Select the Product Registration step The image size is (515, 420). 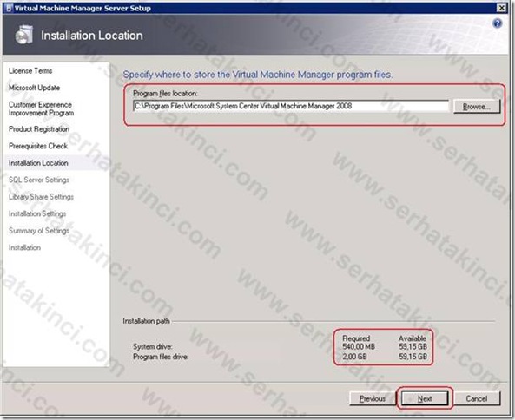(x=39, y=129)
